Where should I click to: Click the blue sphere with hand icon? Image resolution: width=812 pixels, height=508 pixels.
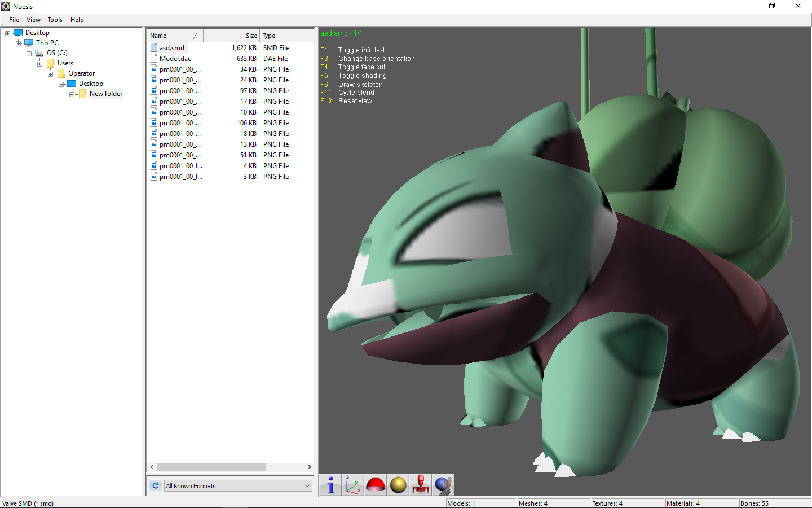pyautogui.click(x=443, y=485)
